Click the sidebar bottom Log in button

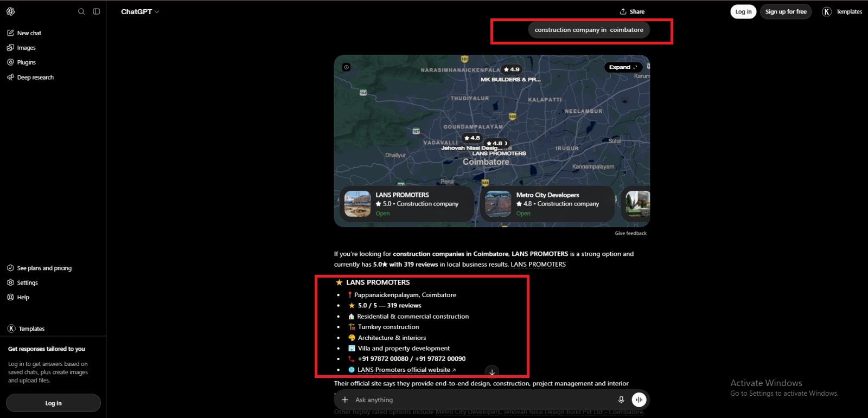coord(53,403)
